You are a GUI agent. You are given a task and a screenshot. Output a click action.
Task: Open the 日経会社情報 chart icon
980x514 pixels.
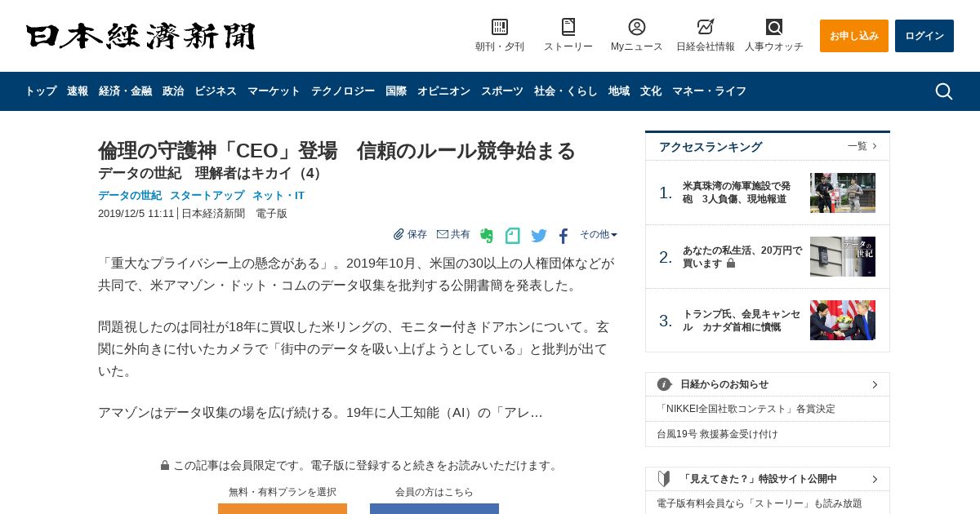coord(706,27)
